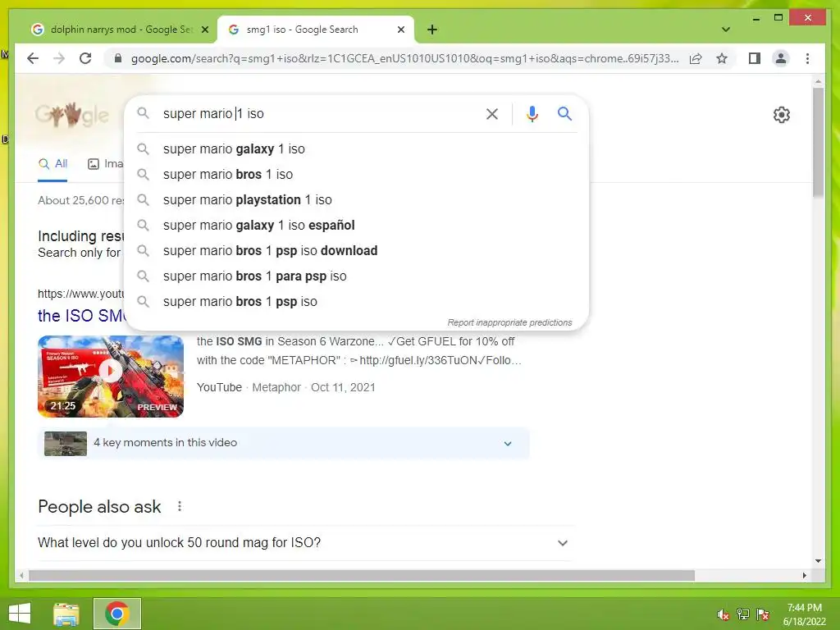Open the Chrome profile avatar
The width and height of the screenshot is (840, 630).
tap(781, 58)
